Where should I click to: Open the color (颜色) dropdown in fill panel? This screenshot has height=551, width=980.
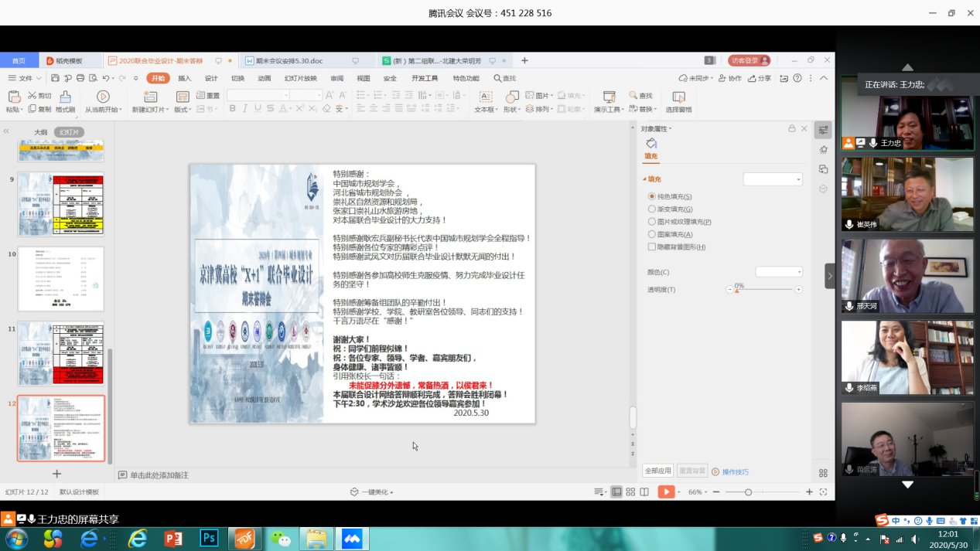[779, 272]
